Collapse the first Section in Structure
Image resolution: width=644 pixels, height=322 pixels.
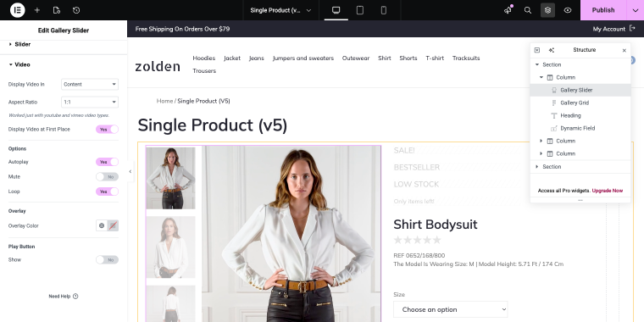(x=536, y=64)
